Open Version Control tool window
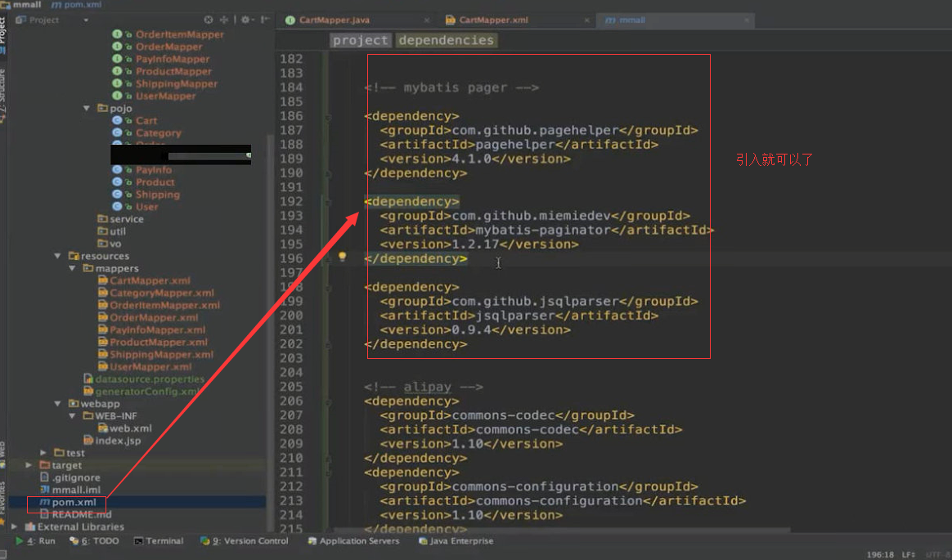 click(x=244, y=540)
